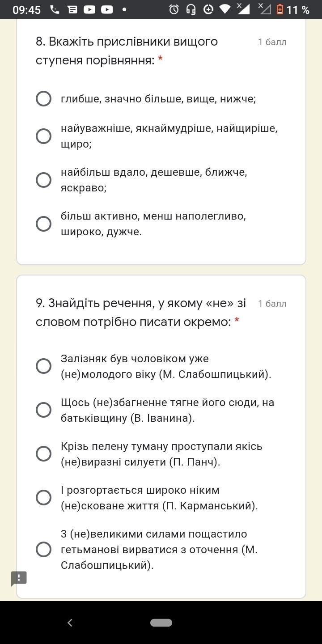
Task: Tap the home pill navigation button
Action: pyautogui.click(x=161, y=623)
